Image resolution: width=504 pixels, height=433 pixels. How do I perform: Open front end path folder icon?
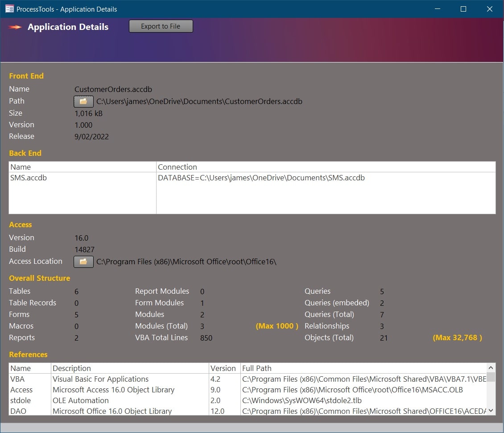[83, 101]
